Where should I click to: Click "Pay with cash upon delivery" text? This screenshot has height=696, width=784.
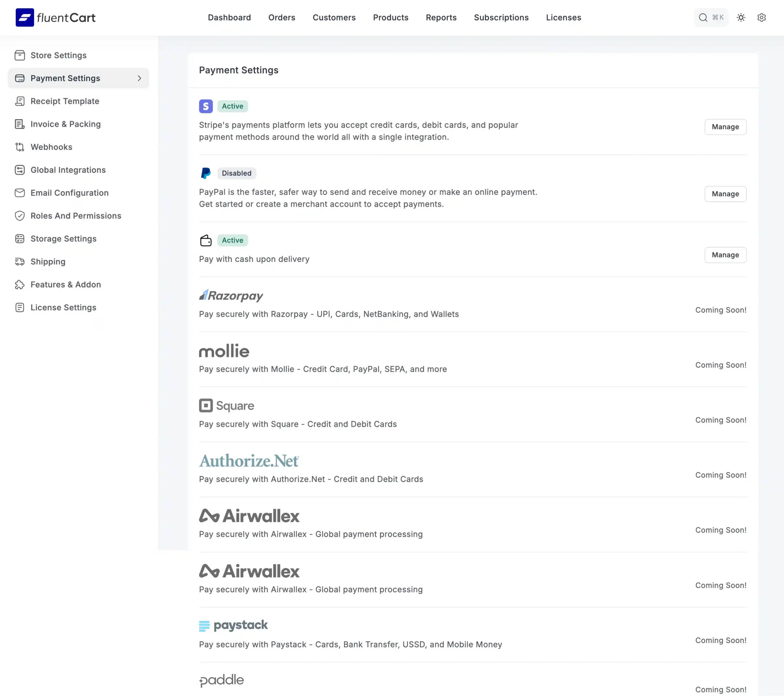click(x=254, y=259)
